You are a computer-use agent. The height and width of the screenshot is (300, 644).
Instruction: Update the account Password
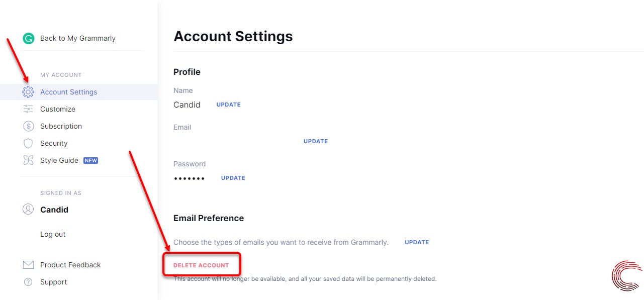point(233,178)
